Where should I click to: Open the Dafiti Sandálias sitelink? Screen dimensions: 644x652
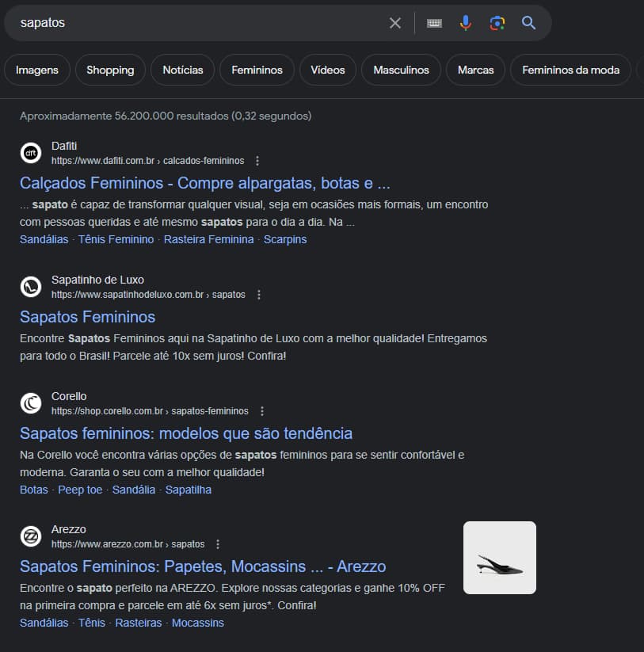[44, 239]
